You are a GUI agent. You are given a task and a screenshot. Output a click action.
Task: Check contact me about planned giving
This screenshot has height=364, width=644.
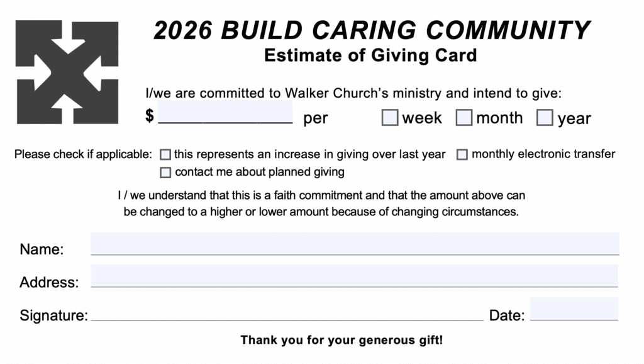click(x=165, y=172)
